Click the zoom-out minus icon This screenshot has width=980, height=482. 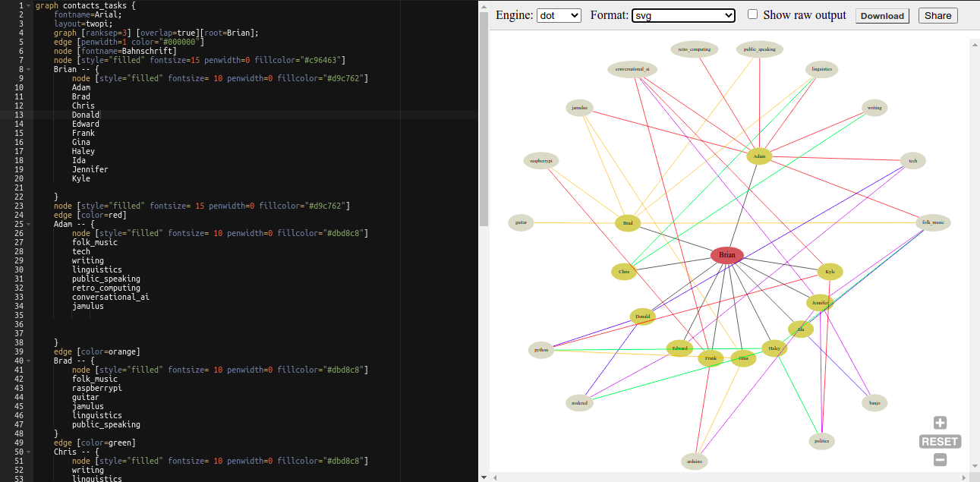pyautogui.click(x=940, y=459)
